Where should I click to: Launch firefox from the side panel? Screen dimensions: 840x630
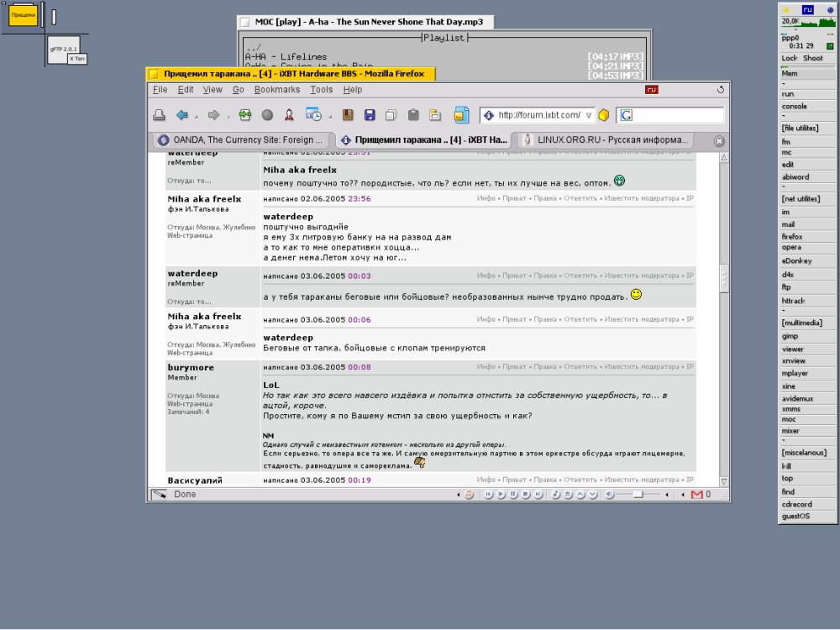click(x=807, y=236)
